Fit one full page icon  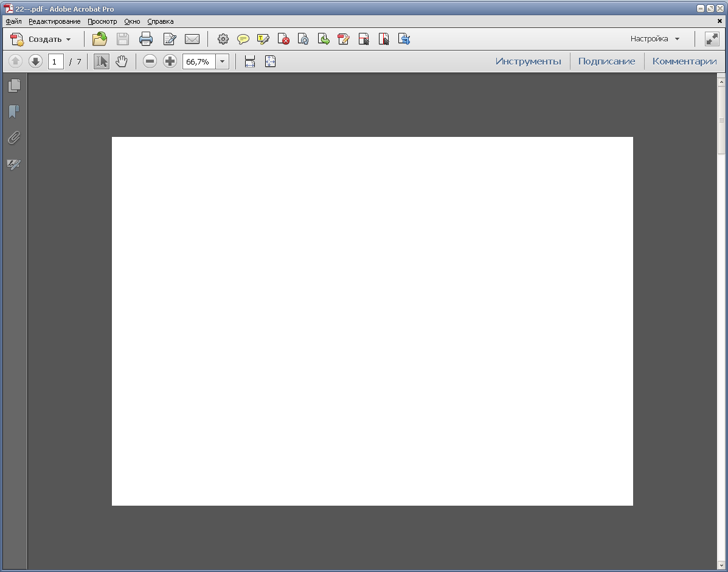[270, 61]
